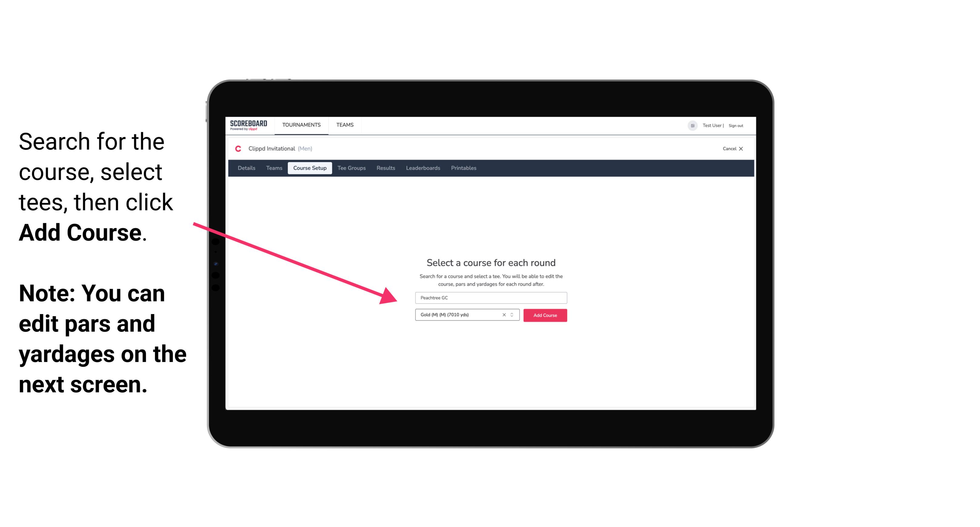Toggle the Printables tab
The image size is (980, 527).
pyautogui.click(x=463, y=168)
